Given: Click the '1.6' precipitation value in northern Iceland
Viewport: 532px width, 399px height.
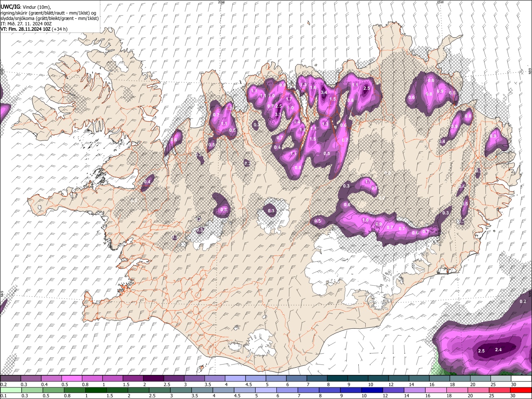Looking at the screenshot, I should point(313,87).
